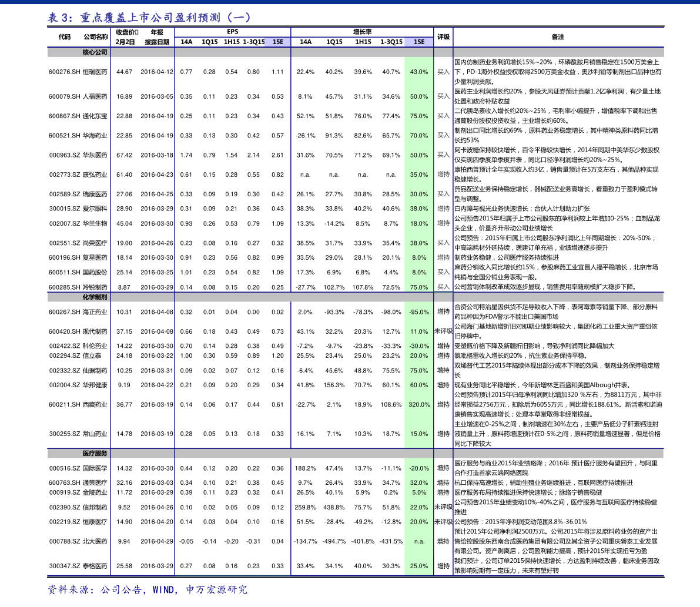Click the 买入 rating for 恒瑞医药
The height and width of the screenshot is (607, 700).
click(x=443, y=72)
